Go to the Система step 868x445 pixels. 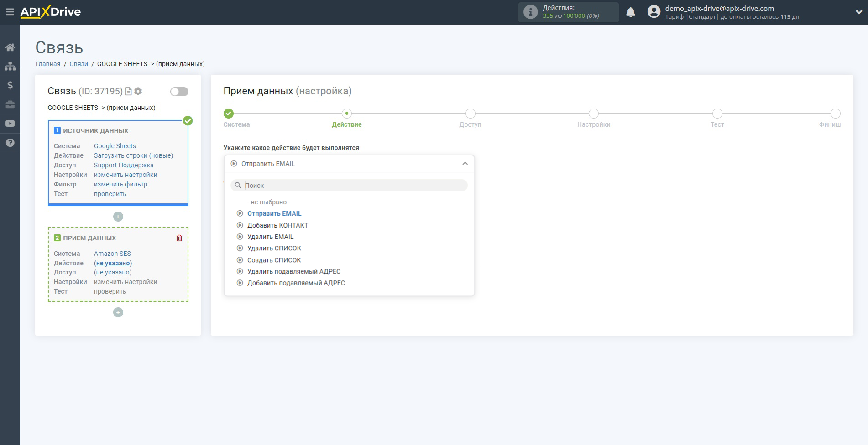click(229, 114)
